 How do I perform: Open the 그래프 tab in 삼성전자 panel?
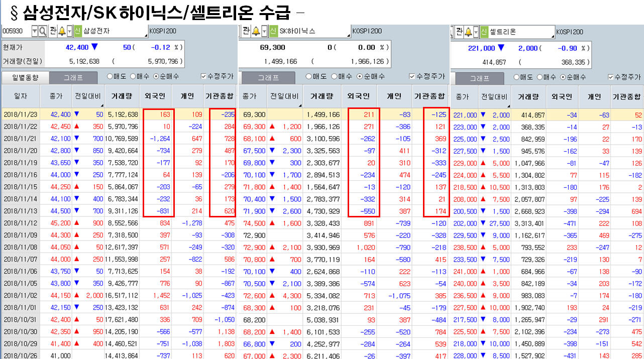[x=73, y=78]
